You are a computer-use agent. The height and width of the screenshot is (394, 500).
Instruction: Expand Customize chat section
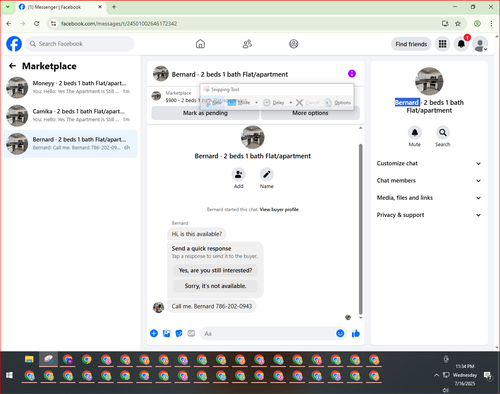[x=429, y=163]
